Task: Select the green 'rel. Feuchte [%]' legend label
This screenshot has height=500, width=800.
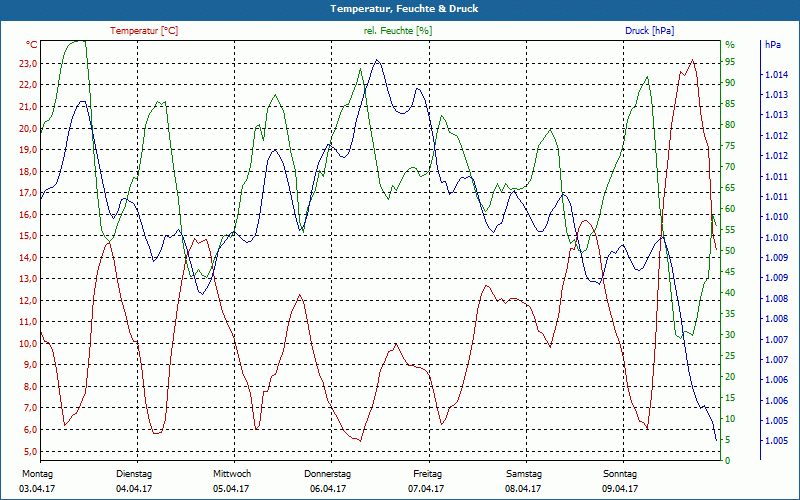Action: [x=397, y=31]
